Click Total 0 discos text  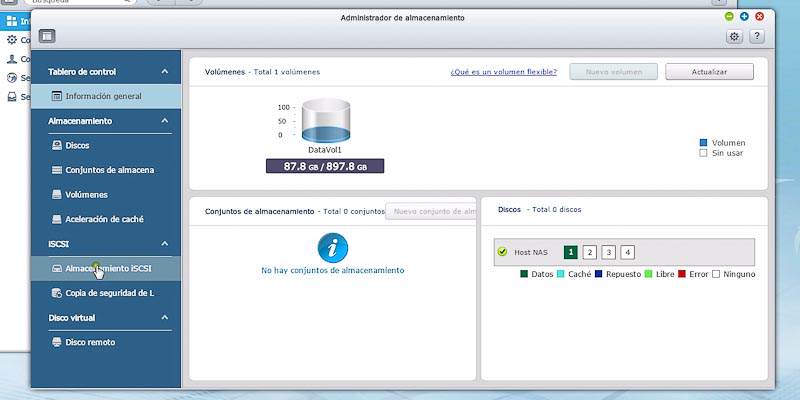click(x=557, y=210)
